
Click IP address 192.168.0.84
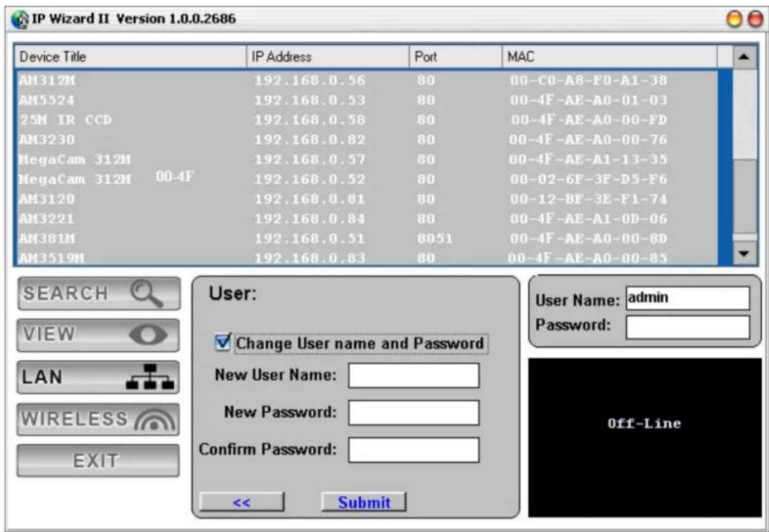(310, 218)
